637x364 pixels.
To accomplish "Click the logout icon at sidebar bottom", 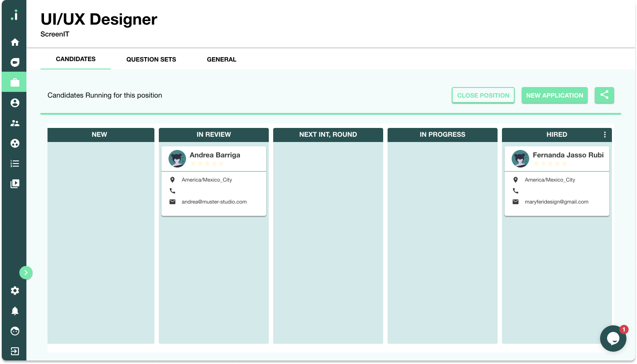I will point(15,351).
